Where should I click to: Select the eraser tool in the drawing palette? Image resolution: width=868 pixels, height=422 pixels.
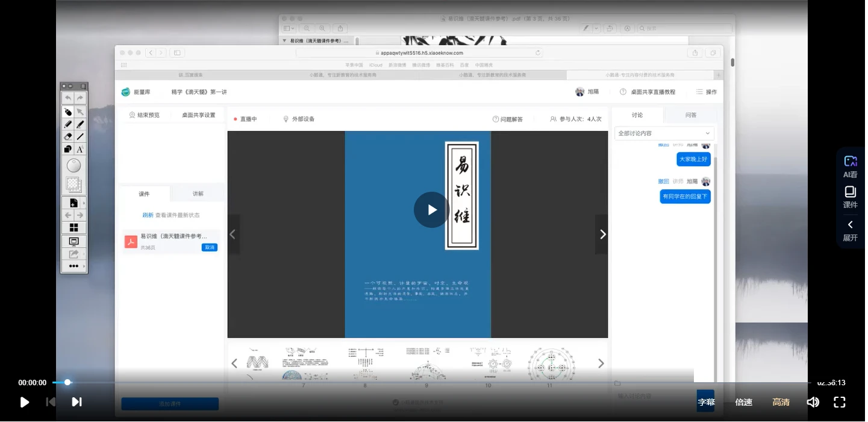(x=68, y=137)
